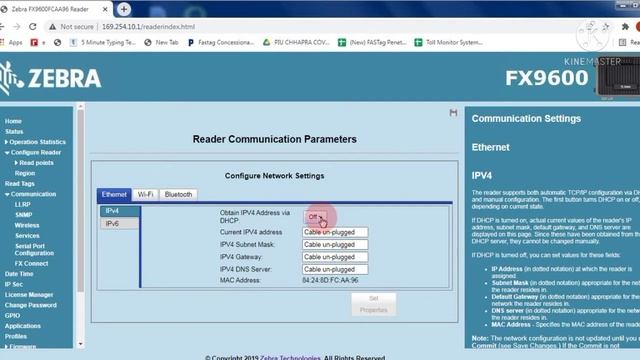Open GPIO settings
640x360 pixels.
coord(12,316)
